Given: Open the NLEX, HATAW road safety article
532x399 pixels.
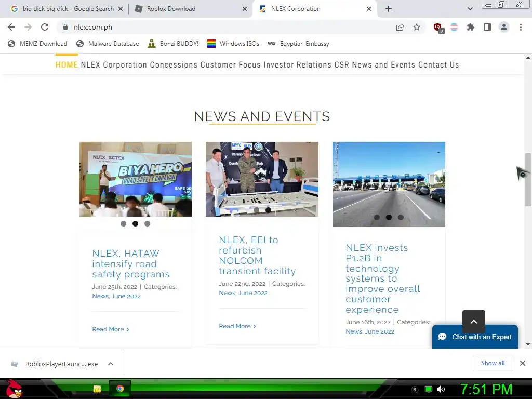Looking at the screenshot, I should click(130, 263).
